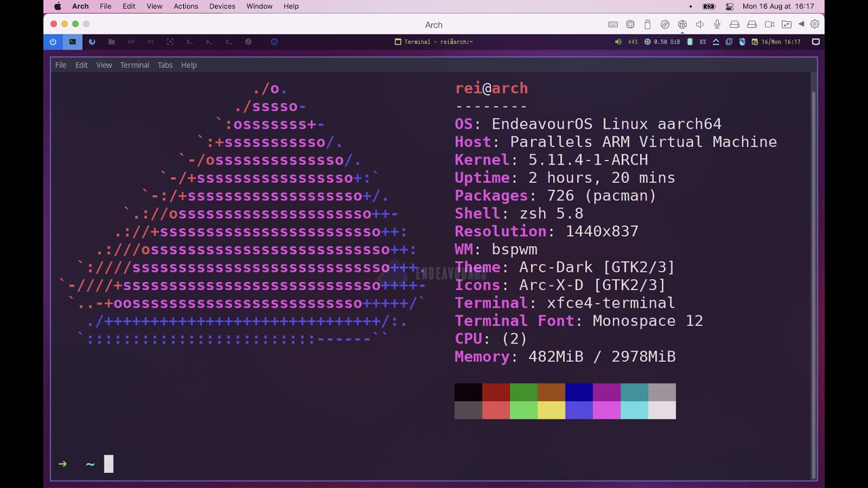
Task: Open the Parallels sound speaker icon
Action: tap(700, 24)
